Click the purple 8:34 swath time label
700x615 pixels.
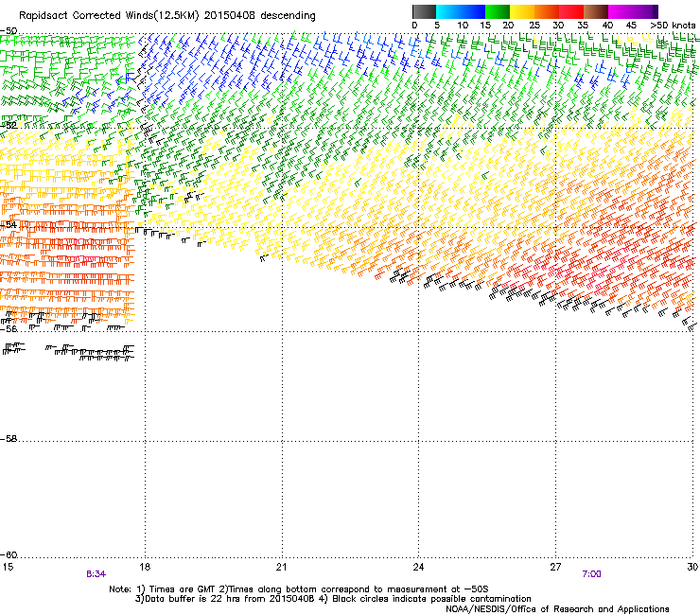96,574
